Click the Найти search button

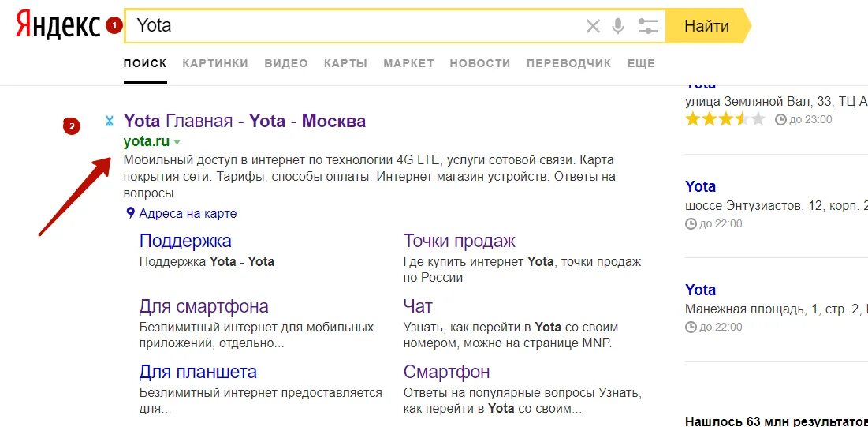[708, 26]
